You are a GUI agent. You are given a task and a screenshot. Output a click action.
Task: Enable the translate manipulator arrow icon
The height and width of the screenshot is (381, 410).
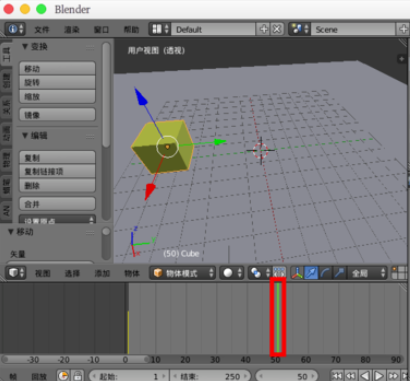(x=311, y=273)
